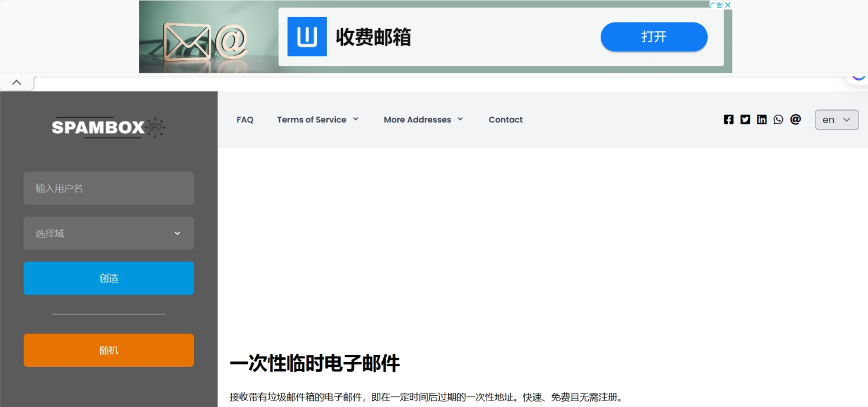The height and width of the screenshot is (407, 868).
Task: Collapse the page header with the up arrow
Action: click(x=17, y=82)
